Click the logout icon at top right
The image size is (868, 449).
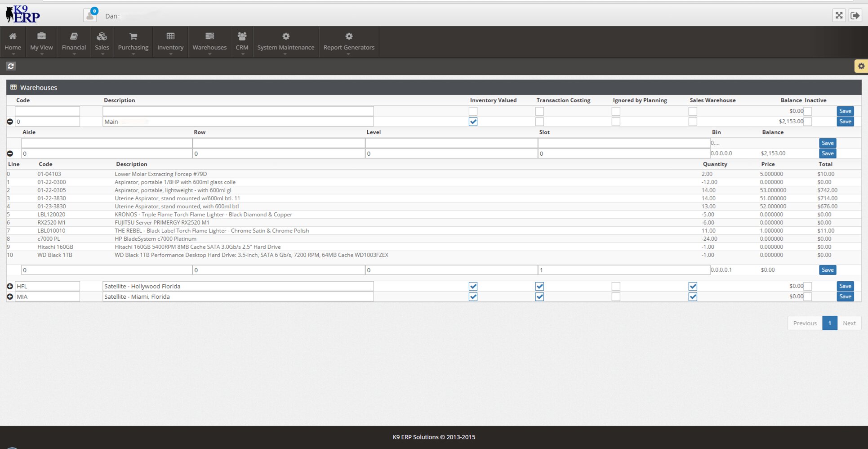point(855,15)
